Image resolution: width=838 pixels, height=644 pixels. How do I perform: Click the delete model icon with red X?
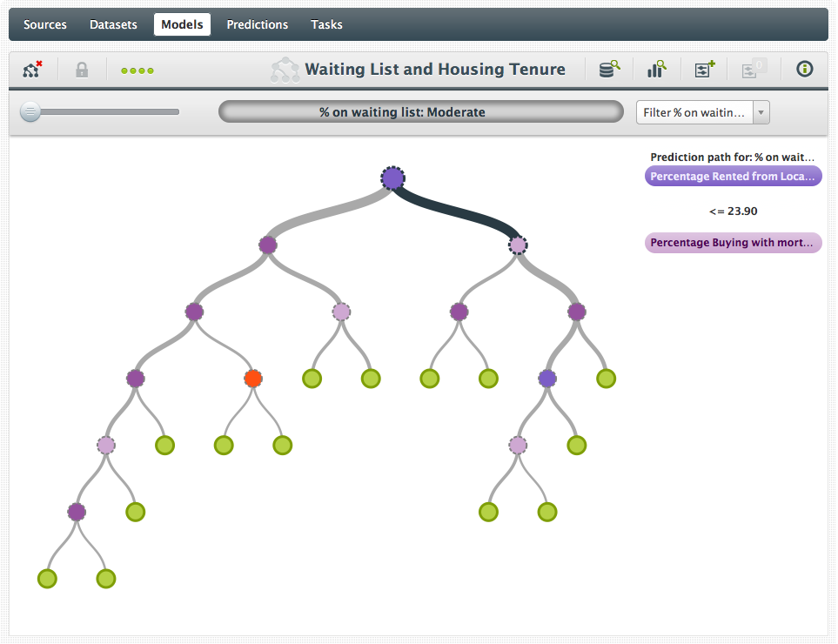[32, 70]
